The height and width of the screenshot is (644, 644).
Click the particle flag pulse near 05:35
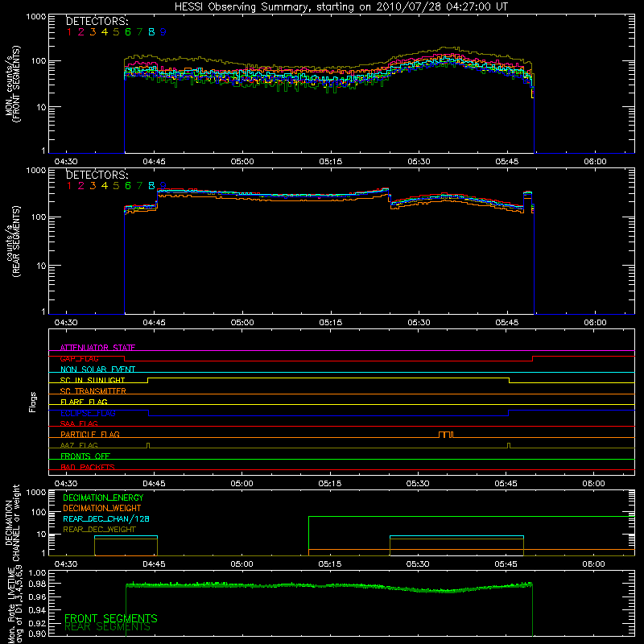(x=446, y=435)
